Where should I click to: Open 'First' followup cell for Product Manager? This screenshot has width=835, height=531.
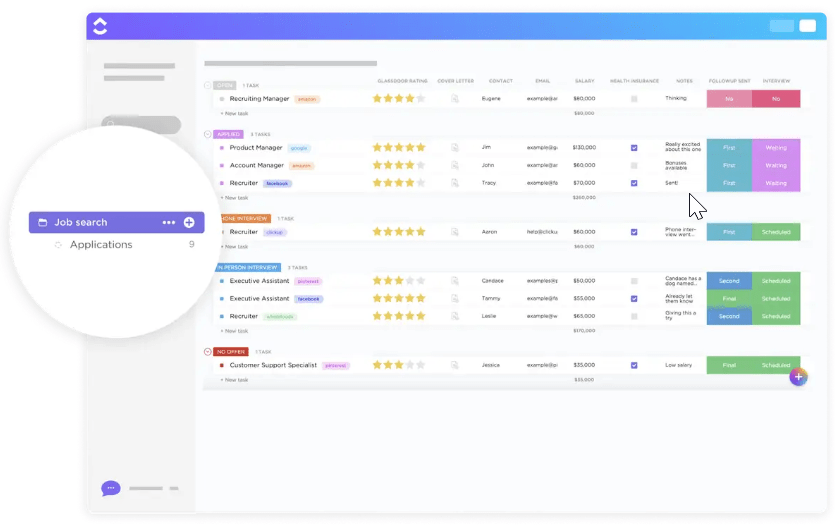[729, 148]
